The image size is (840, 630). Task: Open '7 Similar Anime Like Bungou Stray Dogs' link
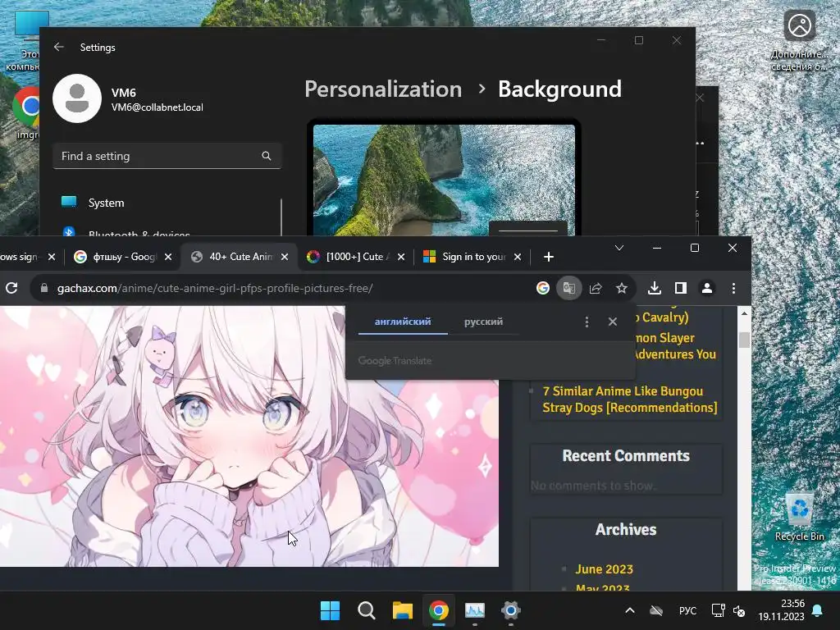point(629,399)
